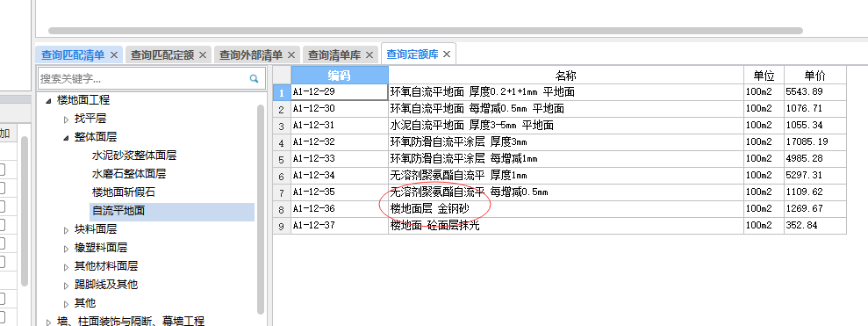The height and width of the screenshot is (326, 868).
Task: Select 环氧防滑自流平涂层 厚度3mm name cell
Action: (566, 142)
